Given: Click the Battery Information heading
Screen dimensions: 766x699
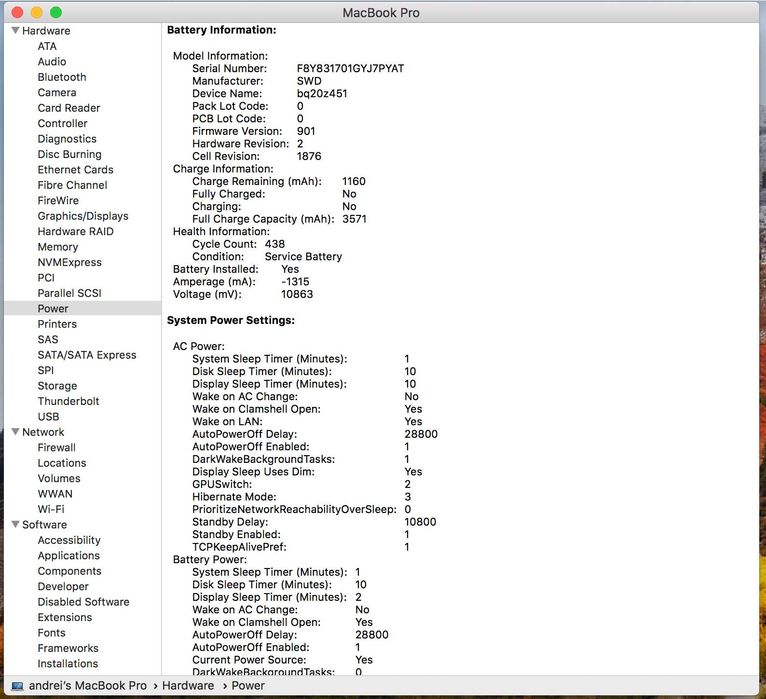Looking at the screenshot, I should click(222, 30).
